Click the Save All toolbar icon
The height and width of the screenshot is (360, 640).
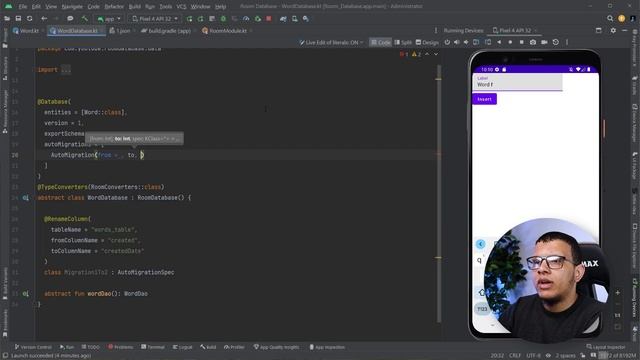18,19
